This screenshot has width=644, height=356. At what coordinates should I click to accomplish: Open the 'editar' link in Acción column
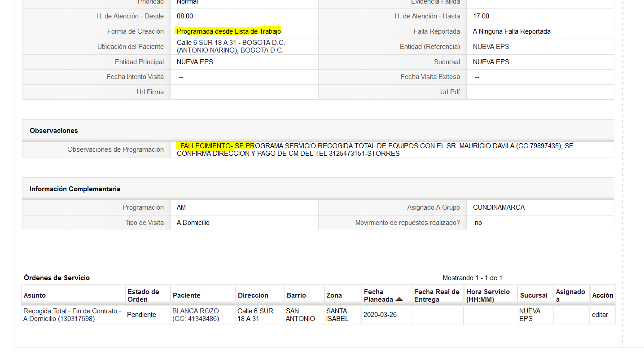point(600,315)
